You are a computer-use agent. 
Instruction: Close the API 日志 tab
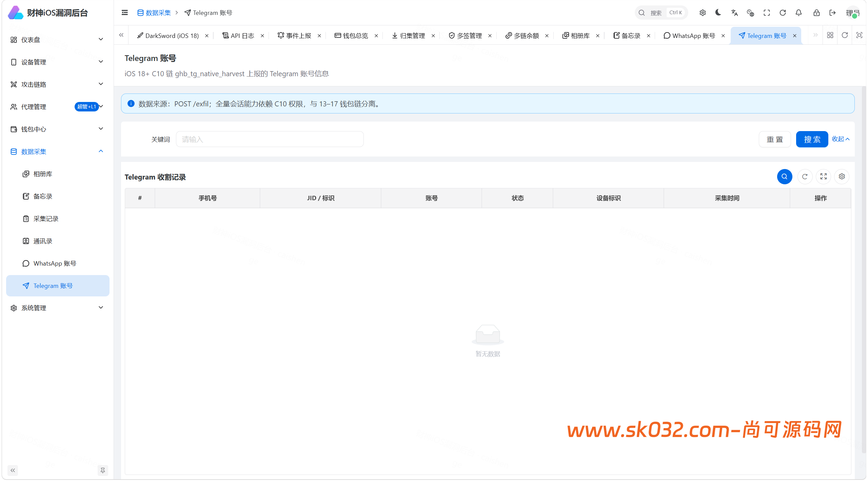pyautogui.click(x=262, y=36)
